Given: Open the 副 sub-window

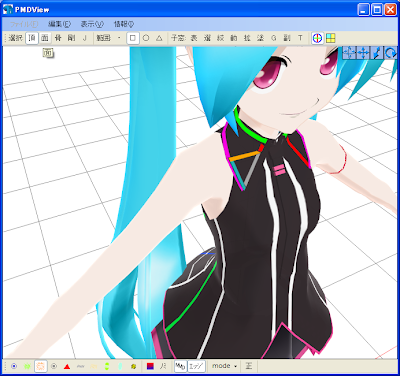Looking at the screenshot, I should pyautogui.click(x=287, y=38).
